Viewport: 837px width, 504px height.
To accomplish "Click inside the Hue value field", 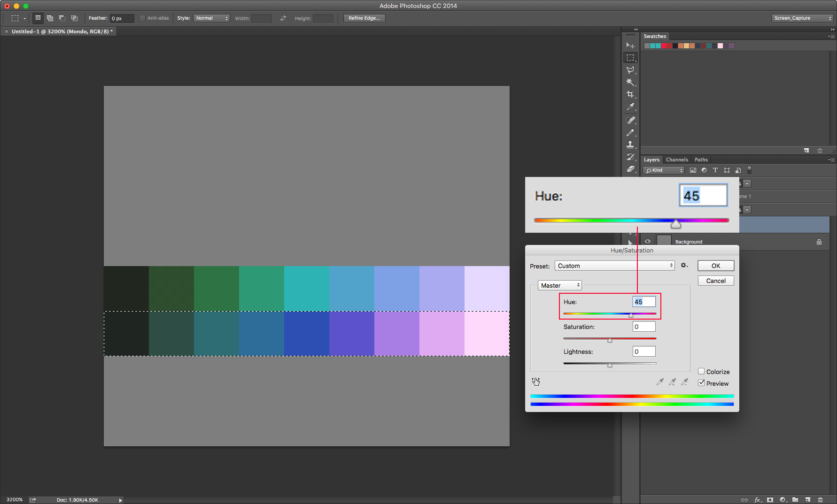I will (x=643, y=302).
